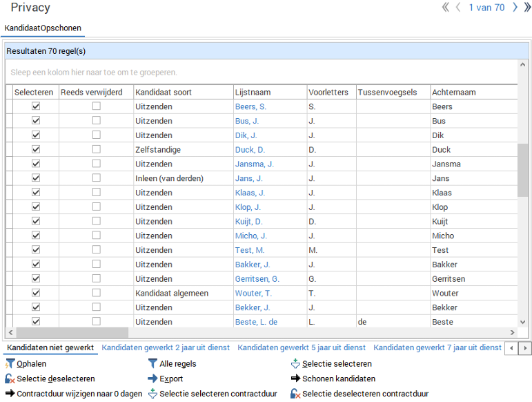Uncheck Selecteren checkbox for Beers, S.
This screenshot has height=402, width=532.
pyautogui.click(x=36, y=106)
